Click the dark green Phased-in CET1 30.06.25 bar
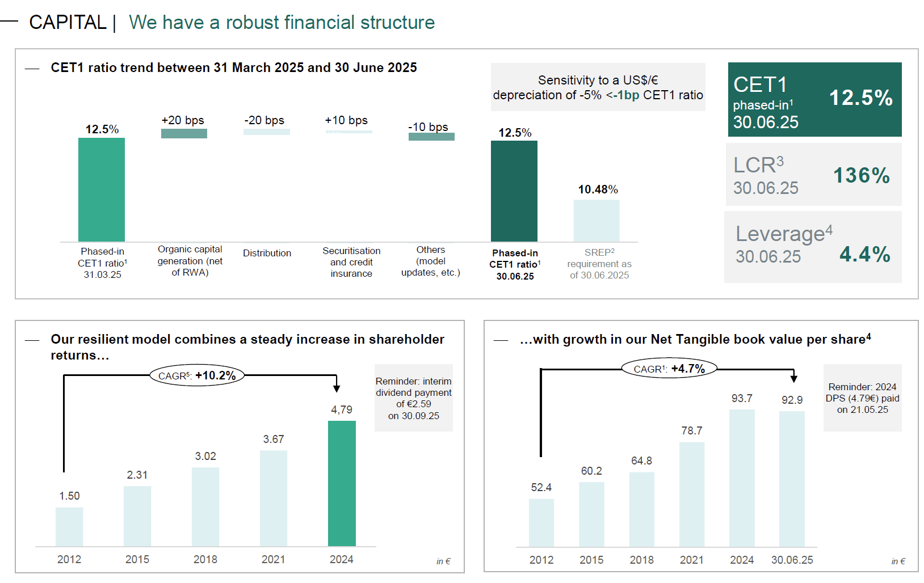 click(514, 190)
